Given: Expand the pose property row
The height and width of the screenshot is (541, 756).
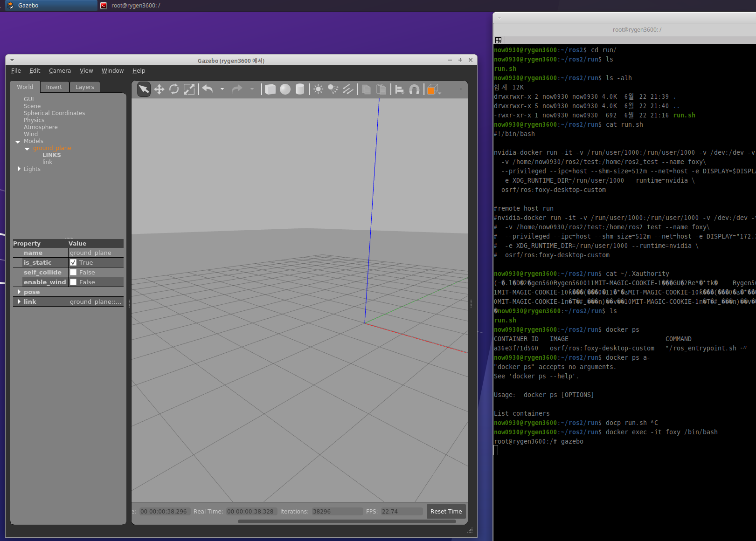Looking at the screenshot, I should pyautogui.click(x=19, y=292).
